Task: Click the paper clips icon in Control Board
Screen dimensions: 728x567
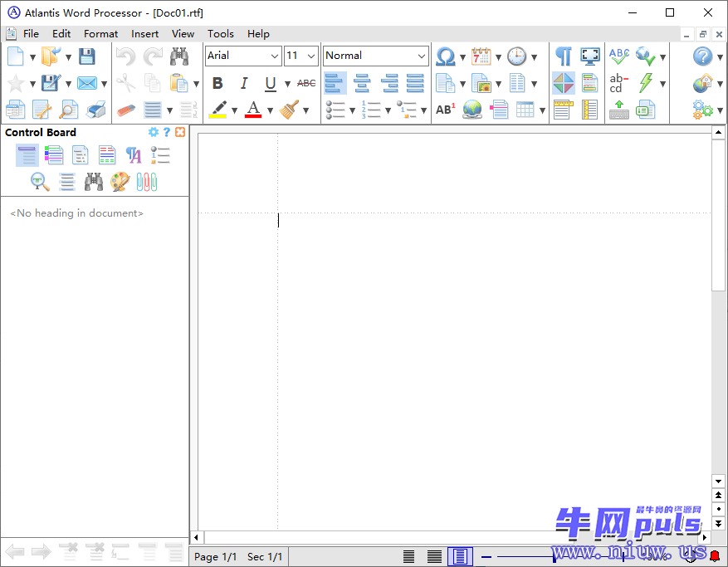Action: [x=147, y=182]
